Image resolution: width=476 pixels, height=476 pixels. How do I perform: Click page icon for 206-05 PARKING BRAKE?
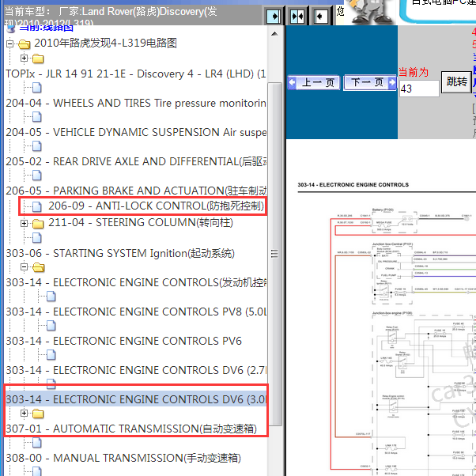(36, 176)
